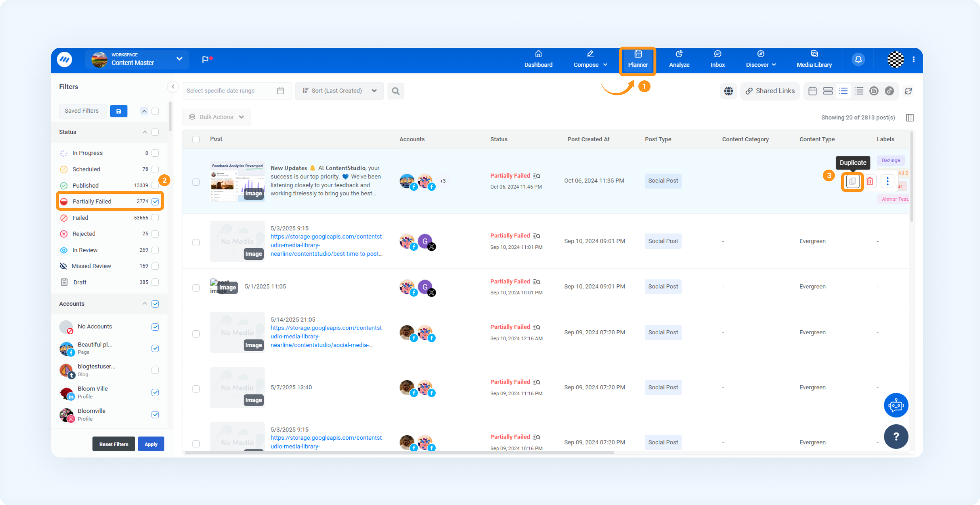Open the notification bell
This screenshot has height=505, width=980.
858,60
